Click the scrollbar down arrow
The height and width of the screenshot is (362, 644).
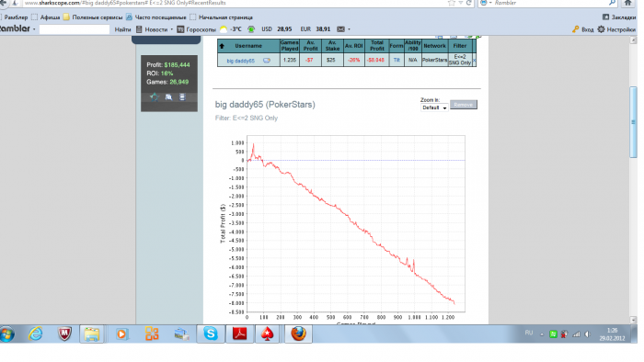[633, 320]
